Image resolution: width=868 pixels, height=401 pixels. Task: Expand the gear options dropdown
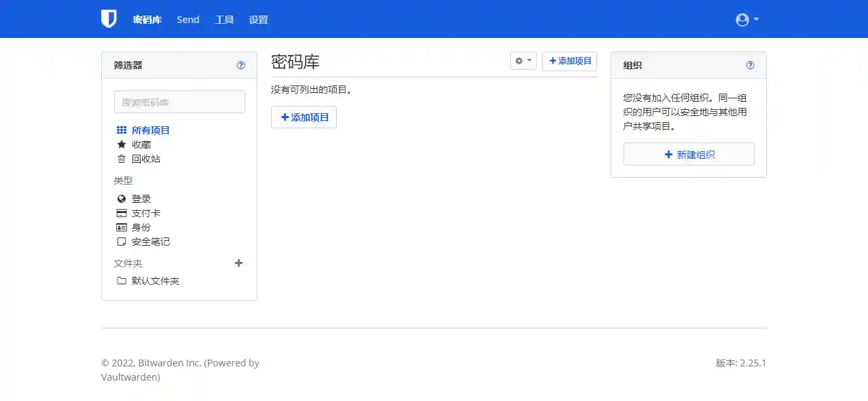click(x=523, y=61)
